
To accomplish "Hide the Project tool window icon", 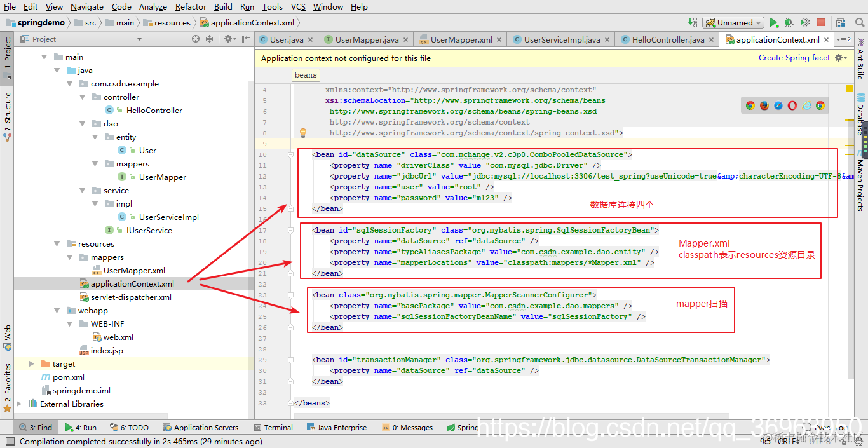I will (x=246, y=39).
